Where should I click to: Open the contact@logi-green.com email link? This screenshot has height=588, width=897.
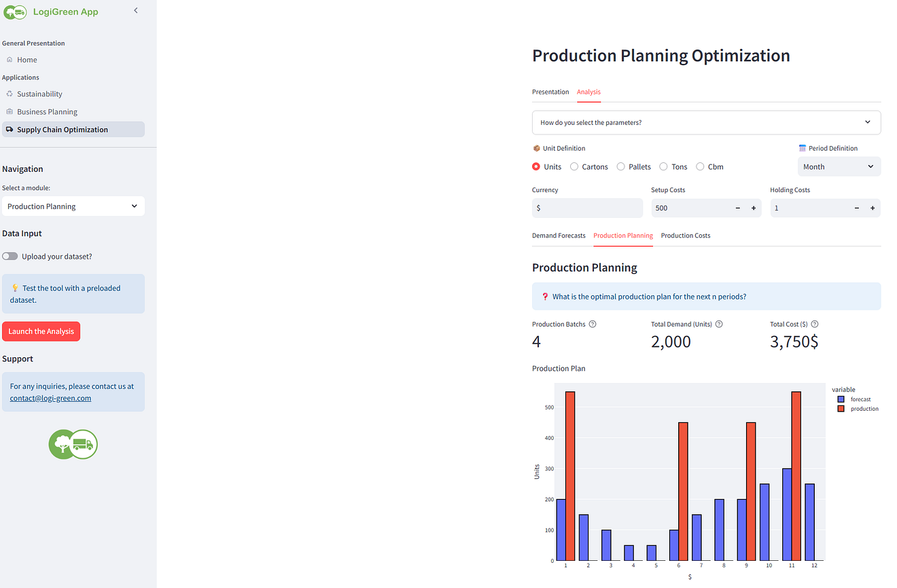pos(50,399)
